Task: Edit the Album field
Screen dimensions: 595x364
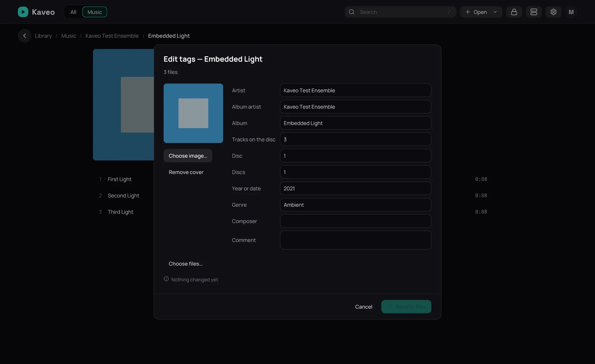Action: click(356, 123)
